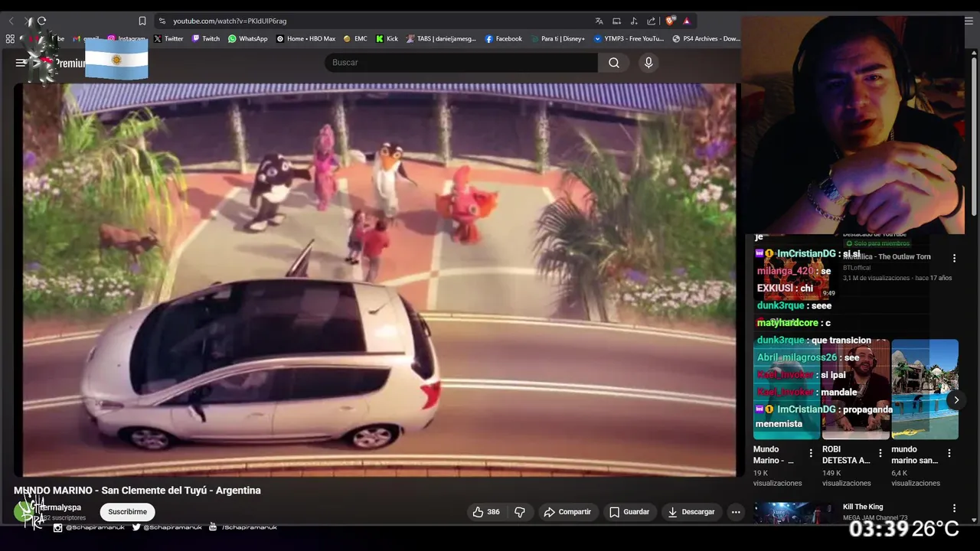Screen dimensions: 980x551
Task: Open the Kick bookmark
Action: pyautogui.click(x=387, y=38)
